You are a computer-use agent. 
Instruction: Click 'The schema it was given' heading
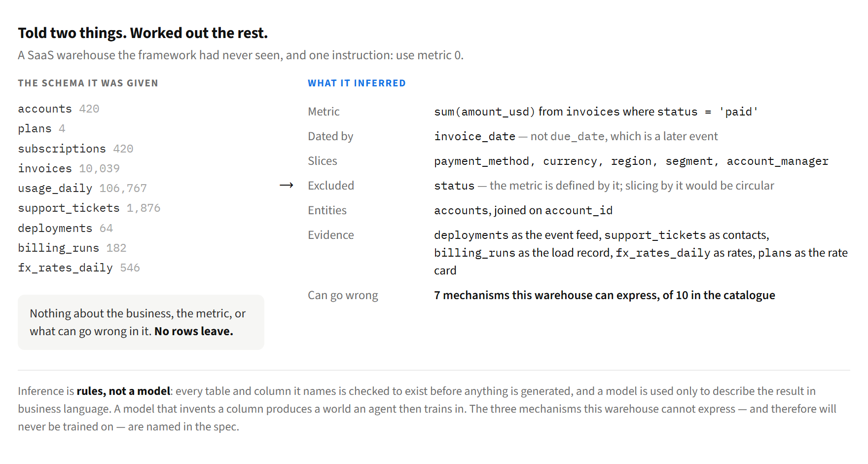tap(88, 83)
